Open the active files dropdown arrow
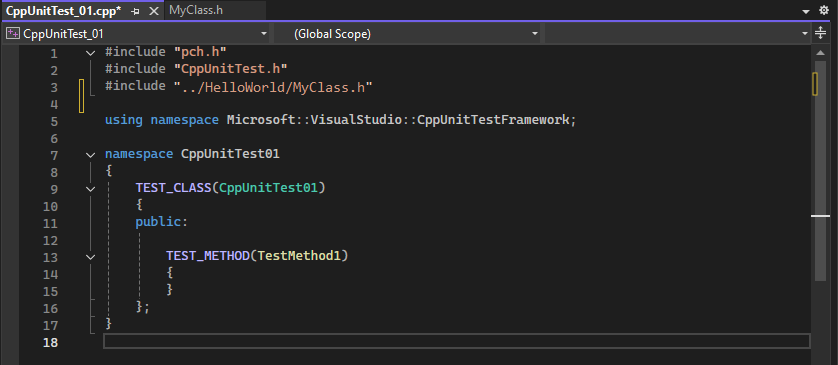 (x=806, y=11)
